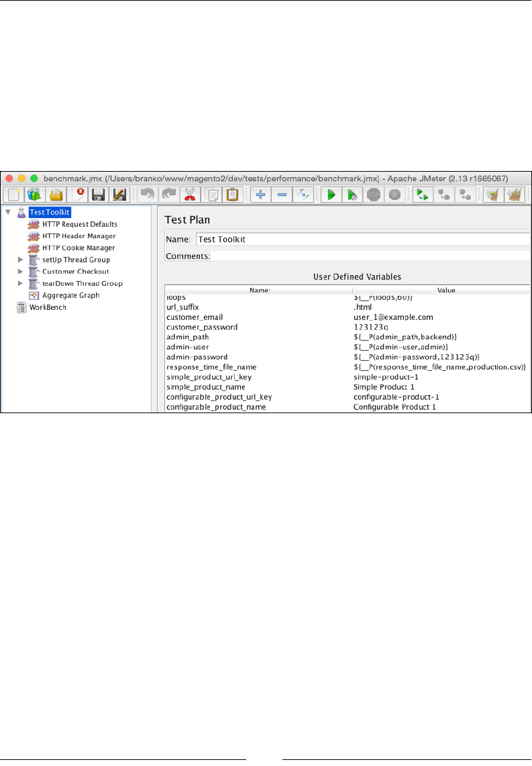Select the customer_email variable name

[x=195, y=317]
